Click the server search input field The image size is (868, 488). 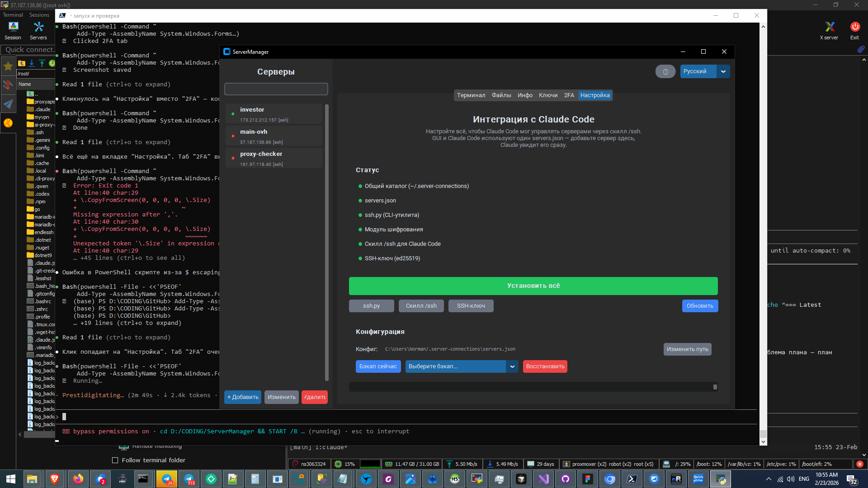click(x=276, y=89)
